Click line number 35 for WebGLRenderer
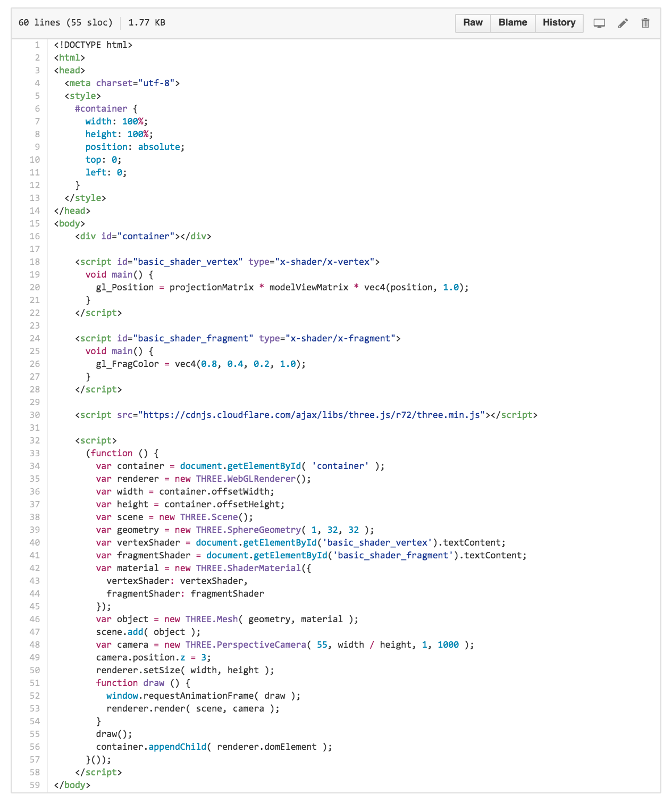This screenshot has height=803, width=672. click(35, 479)
